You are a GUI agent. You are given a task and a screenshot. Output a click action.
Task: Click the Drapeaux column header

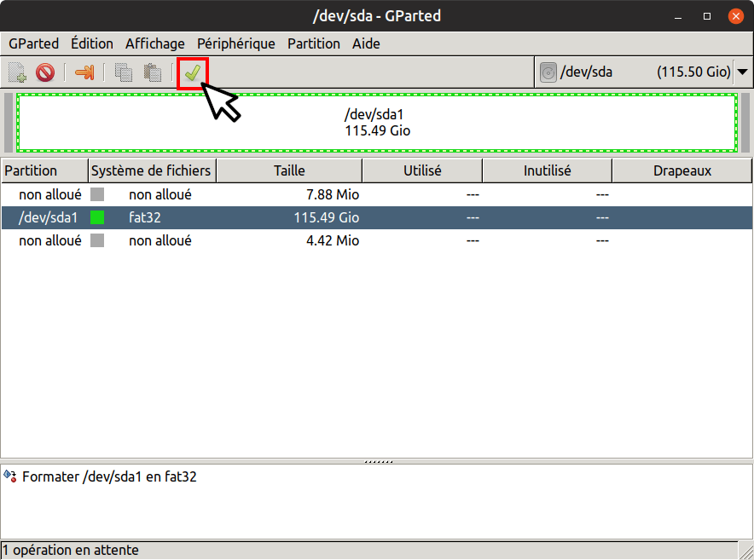681,170
